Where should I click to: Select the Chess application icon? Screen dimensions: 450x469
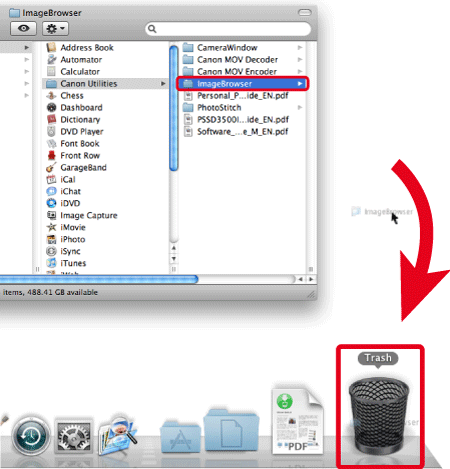tap(51, 96)
